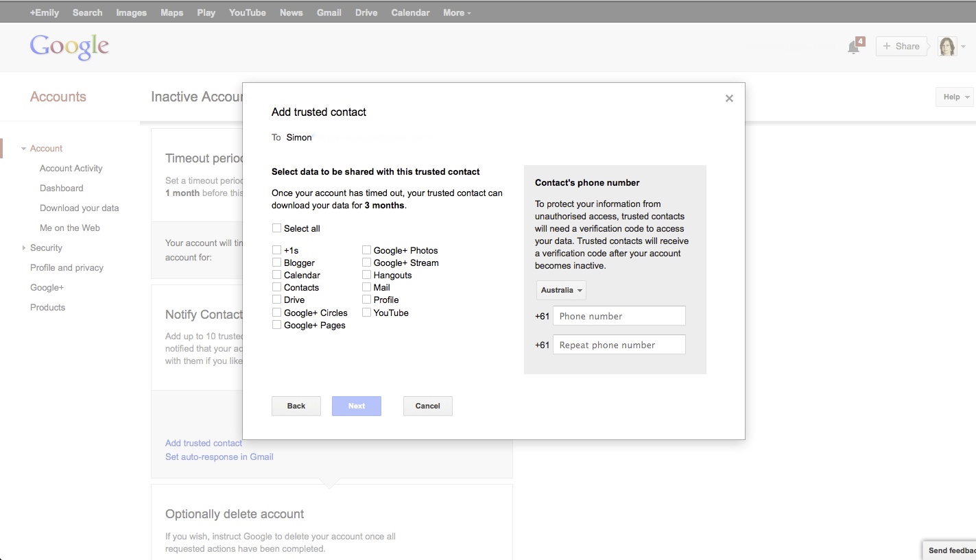Go to Calendar in the top bar
Image resolution: width=976 pixels, height=560 pixels.
point(410,12)
